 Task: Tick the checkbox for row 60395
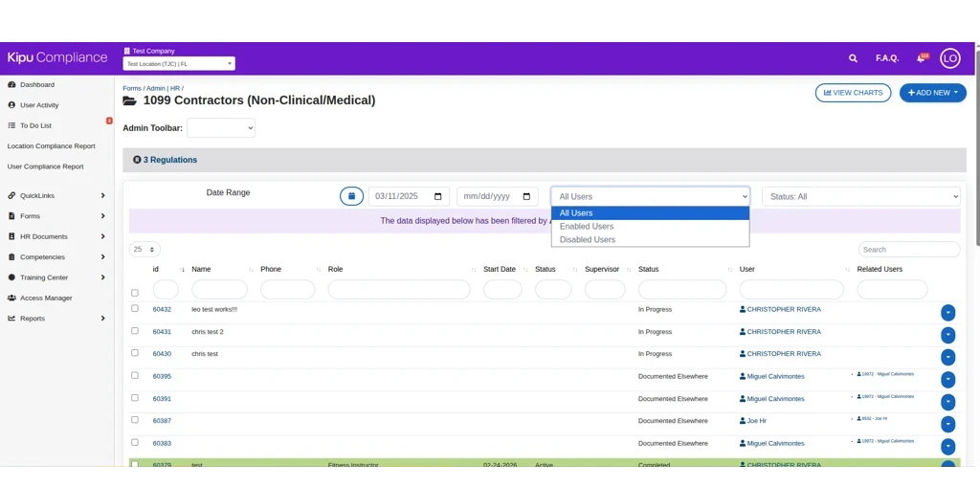click(135, 376)
